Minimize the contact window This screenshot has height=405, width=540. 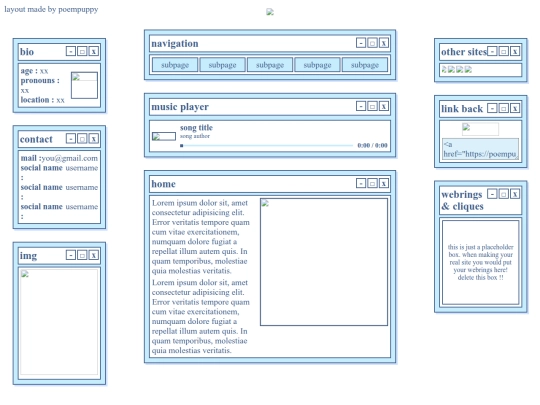[71, 139]
